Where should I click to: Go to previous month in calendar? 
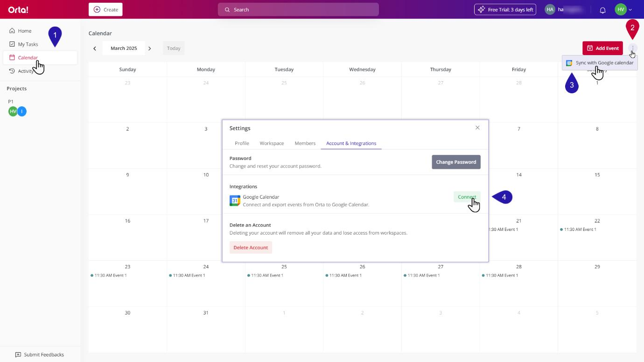(95, 49)
